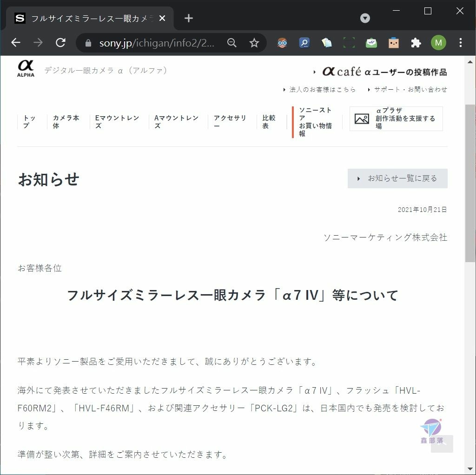Open the サポート・お問い合わせ link
Viewport: 476px width, 475px height.
(410, 89)
